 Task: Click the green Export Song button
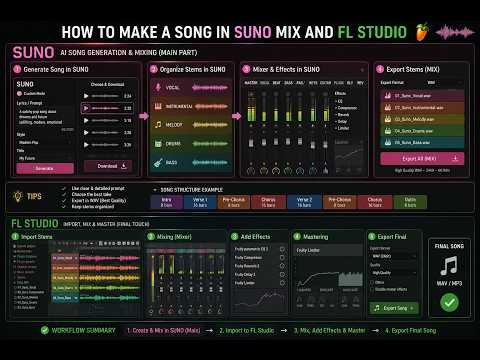click(394, 308)
